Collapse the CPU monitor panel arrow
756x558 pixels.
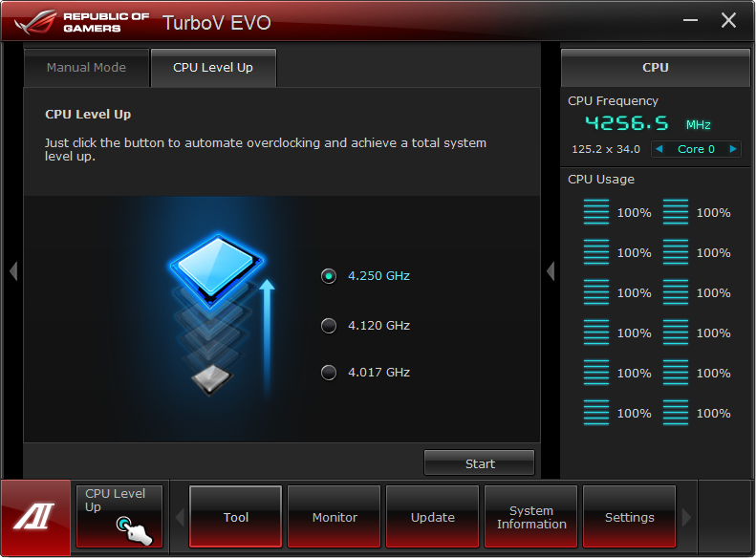[x=551, y=270]
